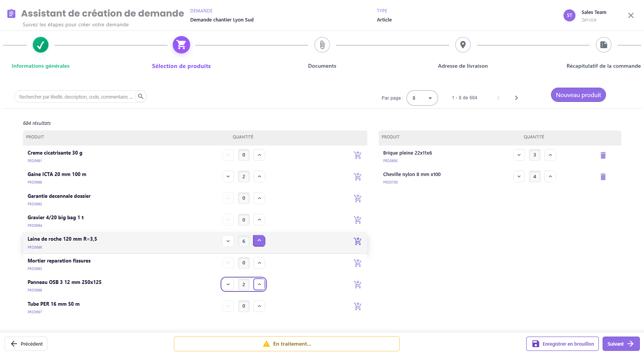
Task: Add Mortier reparation fissures to cart
Action: coord(358,263)
